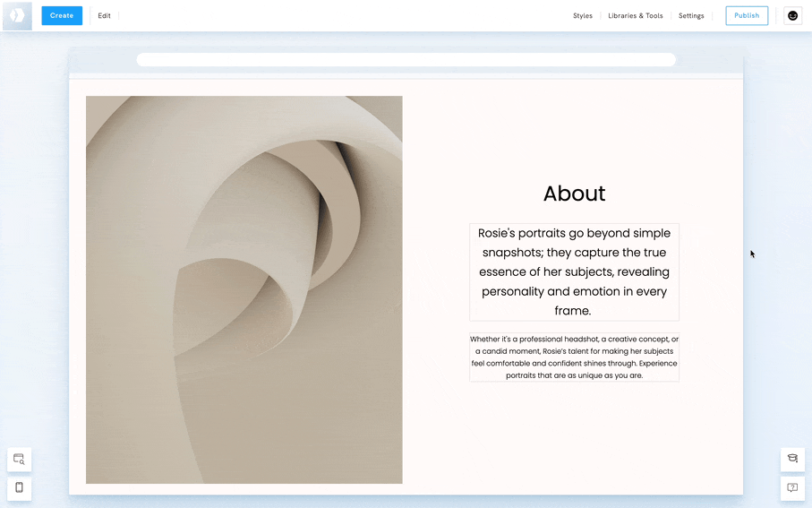The height and width of the screenshot is (508, 812).
Task: Open the help chat question icon
Action: pos(792,487)
